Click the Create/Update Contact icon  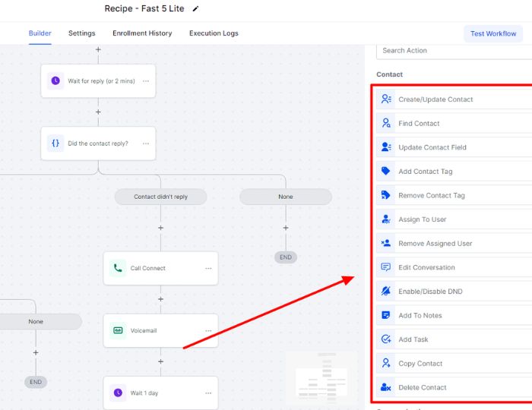386,99
